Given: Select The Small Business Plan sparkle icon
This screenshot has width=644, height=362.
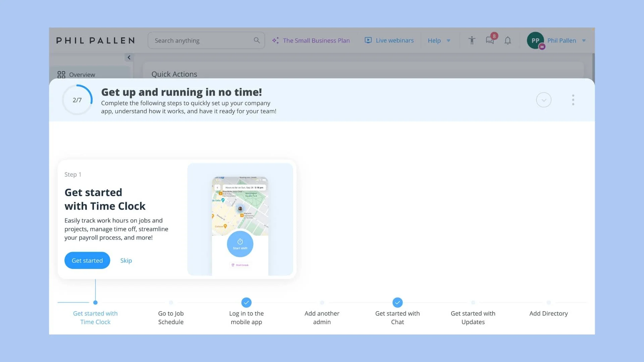Looking at the screenshot, I should (x=275, y=40).
